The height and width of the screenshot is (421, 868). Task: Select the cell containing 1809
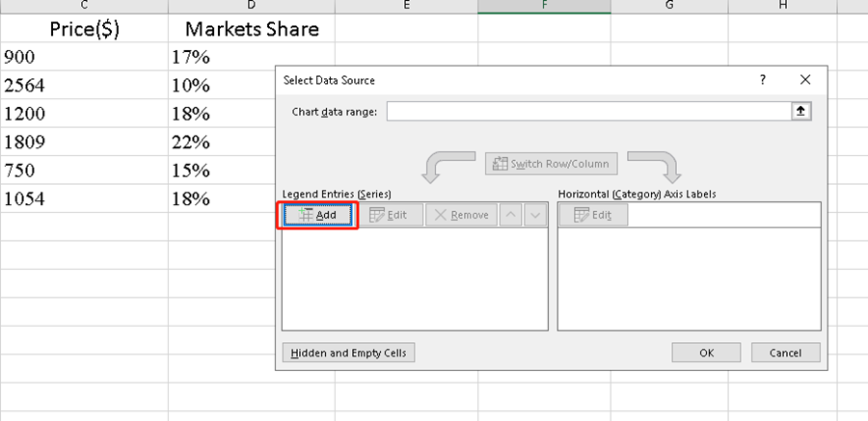(84, 143)
